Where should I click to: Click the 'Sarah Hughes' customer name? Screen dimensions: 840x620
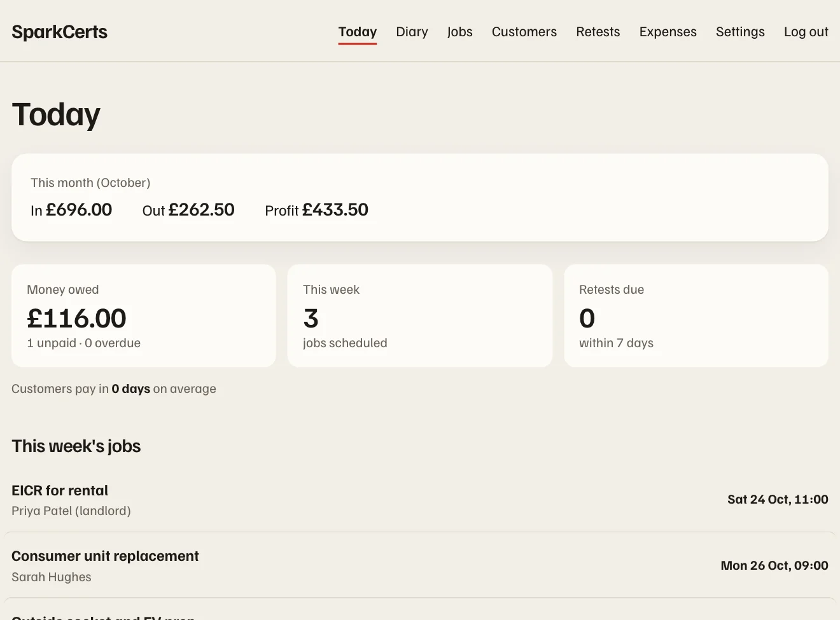click(52, 577)
